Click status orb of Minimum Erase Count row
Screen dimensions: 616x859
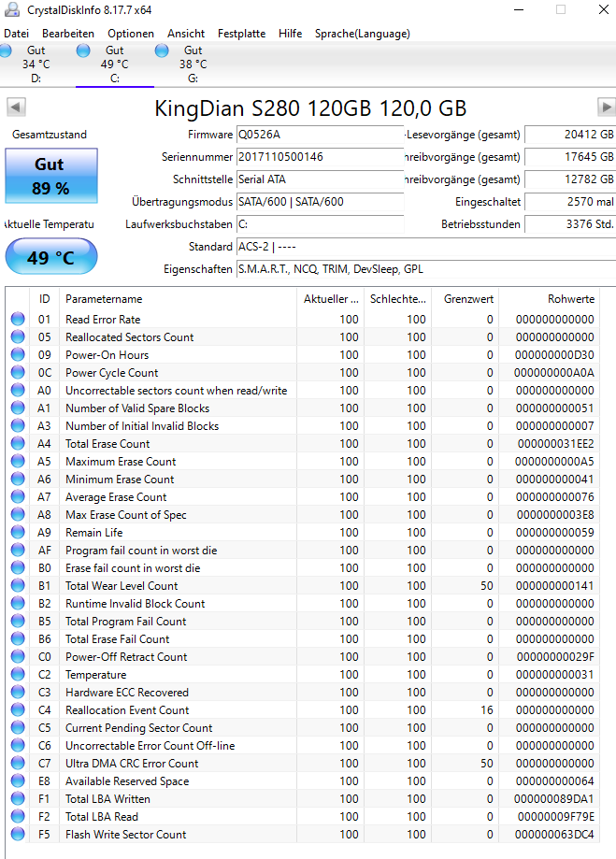coord(18,479)
